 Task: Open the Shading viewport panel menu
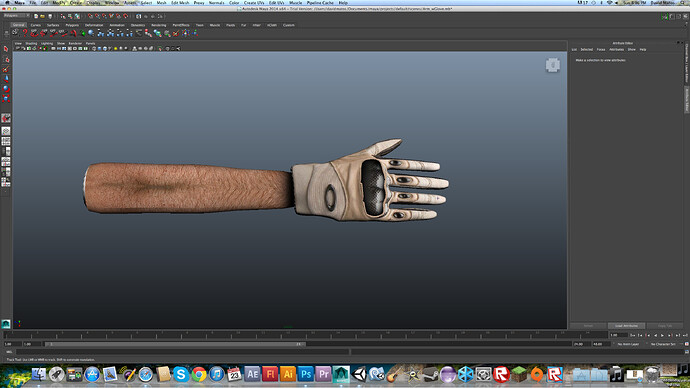pos(31,44)
